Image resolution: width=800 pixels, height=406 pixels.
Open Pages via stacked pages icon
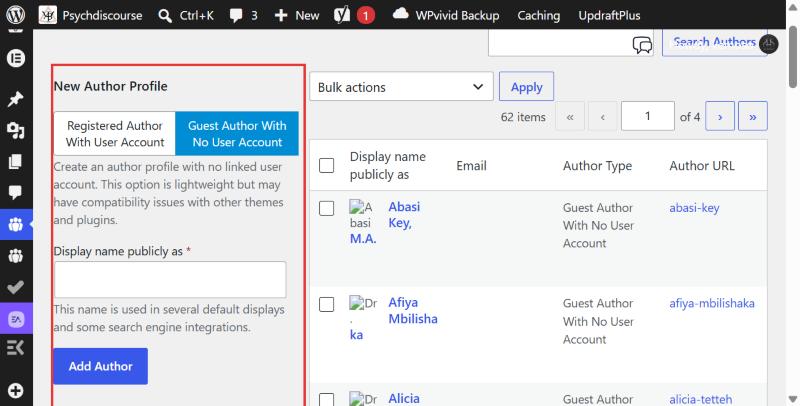pos(16,162)
